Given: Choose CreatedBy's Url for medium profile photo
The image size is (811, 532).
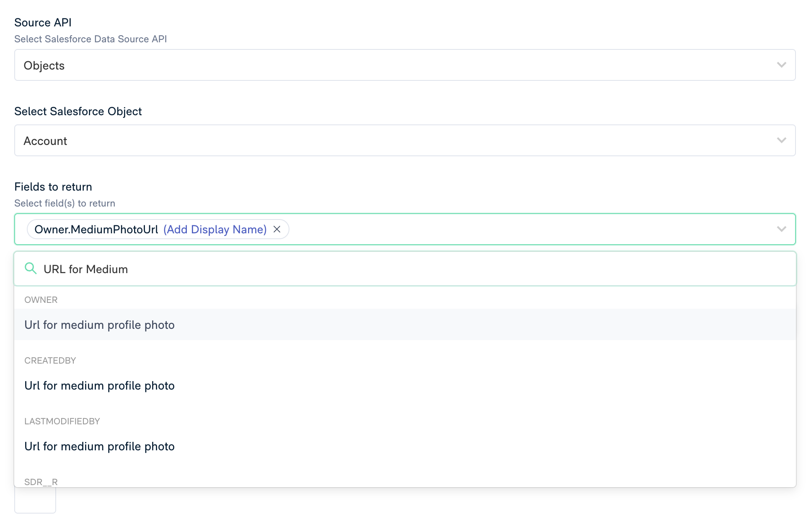Looking at the screenshot, I should pyautogui.click(x=99, y=385).
